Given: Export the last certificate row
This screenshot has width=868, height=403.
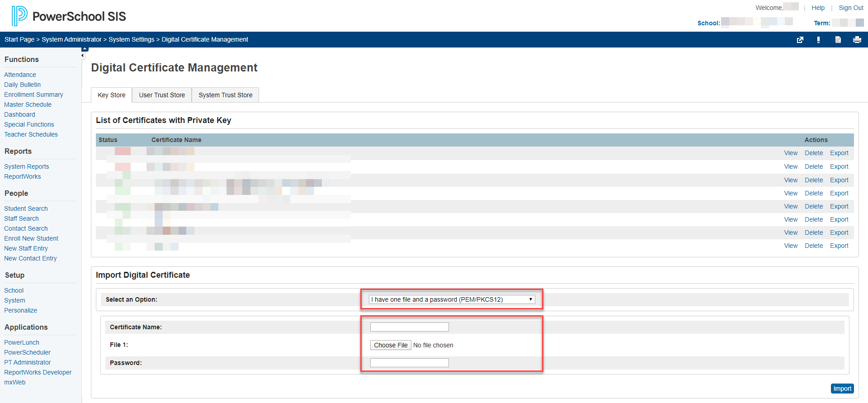Looking at the screenshot, I should point(839,246).
